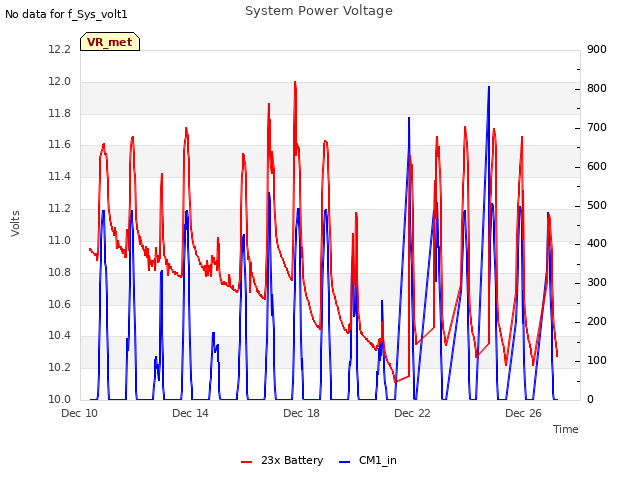The height and width of the screenshot is (480, 640).
Task: Click the 10.8 left axis value
Action: (60, 272)
